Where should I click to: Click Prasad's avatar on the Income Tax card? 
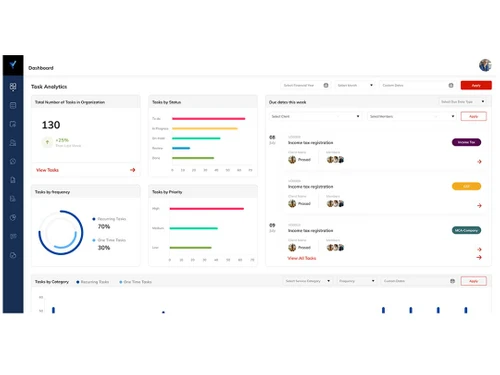pos(292,160)
